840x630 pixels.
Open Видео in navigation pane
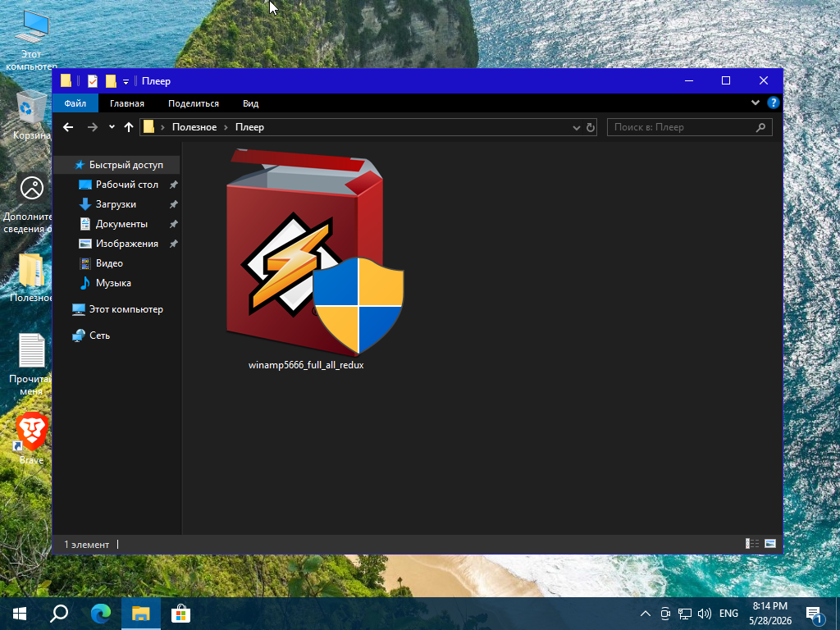pyautogui.click(x=109, y=263)
